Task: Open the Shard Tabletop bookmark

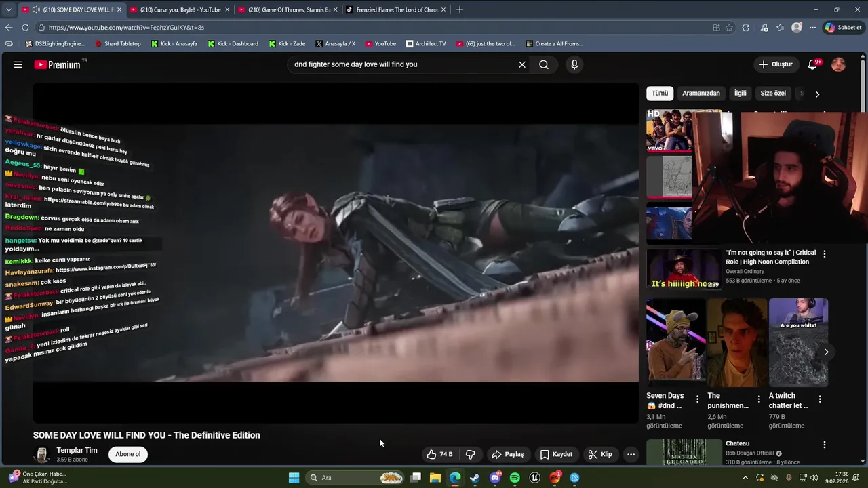Action: (118, 43)
